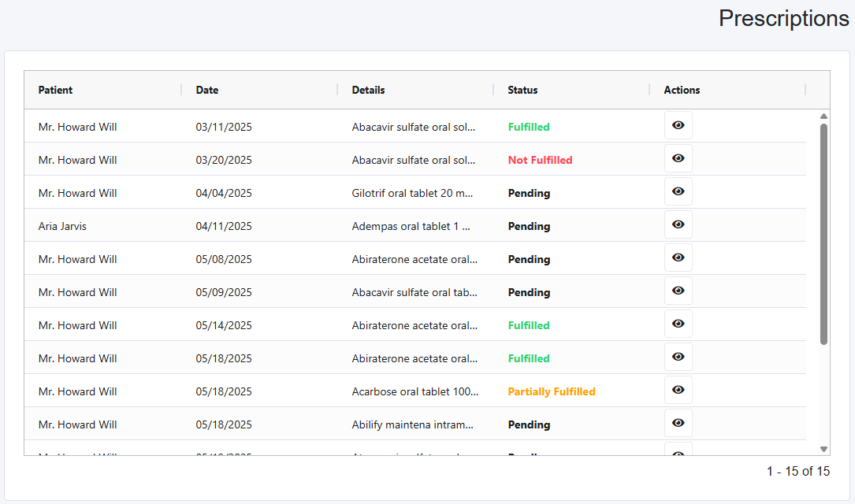Select the Partially Fulfilled status cell
Screen dimensions: 855x504
(x=552, y=391)
